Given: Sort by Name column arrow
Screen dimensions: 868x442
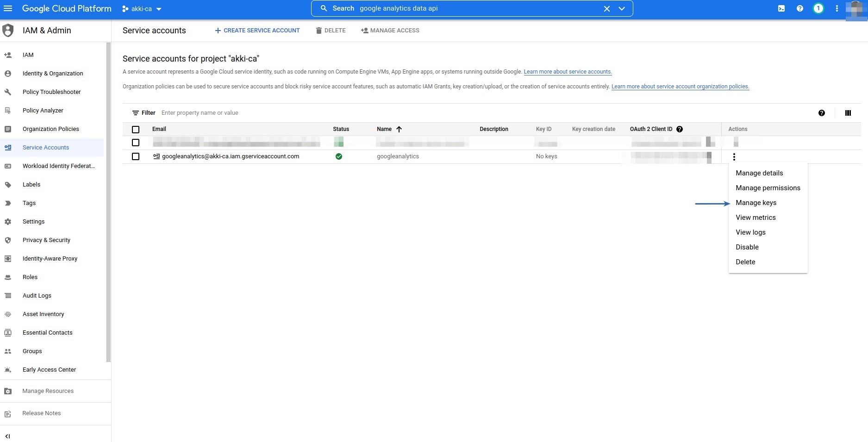Looking at the screenshot, I should pos(399,129).
